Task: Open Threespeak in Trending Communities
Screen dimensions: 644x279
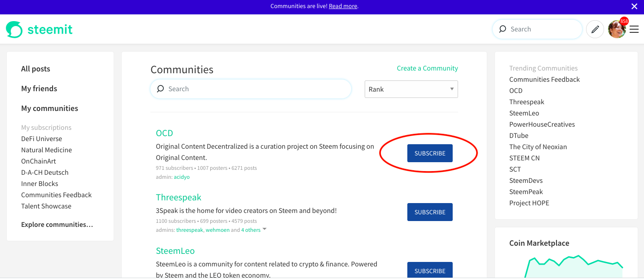Action: pyautogui.click(x=527, y=102)
